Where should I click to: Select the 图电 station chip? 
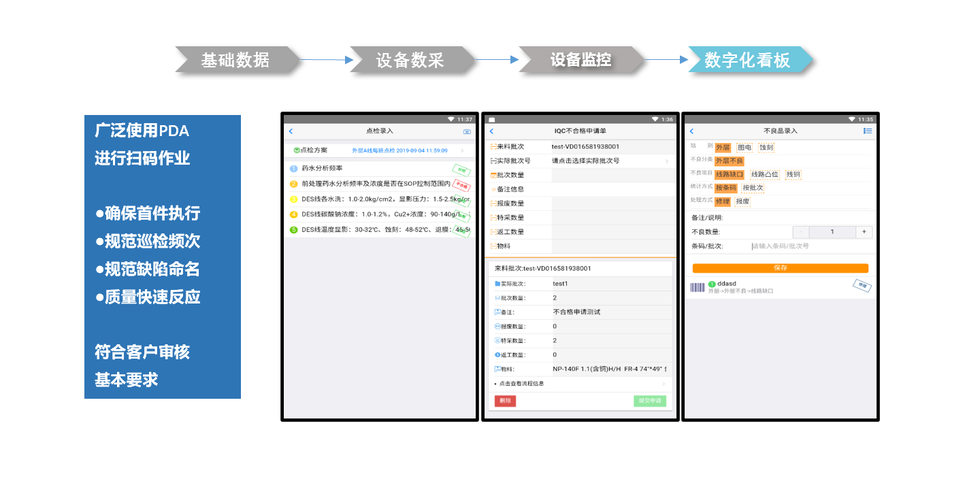(x=744, y=148)
